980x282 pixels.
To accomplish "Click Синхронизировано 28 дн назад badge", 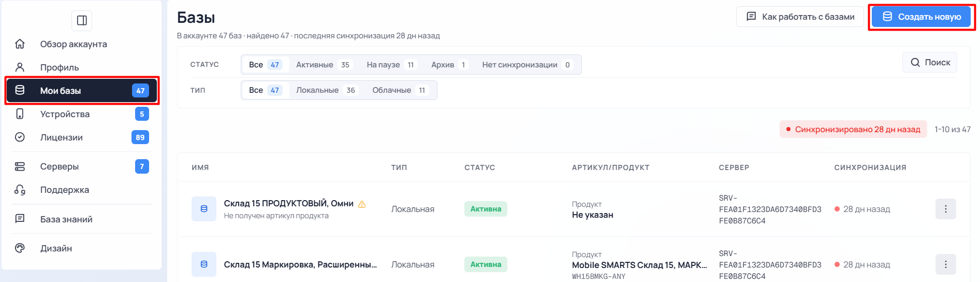I will pos(853,130).
